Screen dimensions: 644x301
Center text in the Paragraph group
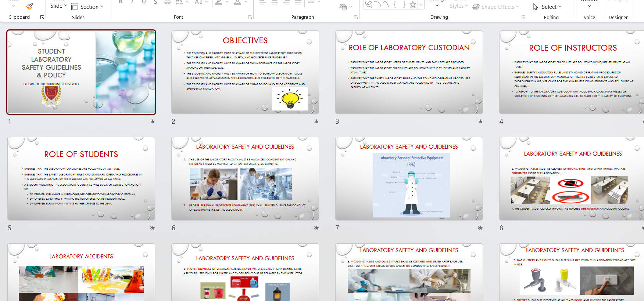pos(275,2)
